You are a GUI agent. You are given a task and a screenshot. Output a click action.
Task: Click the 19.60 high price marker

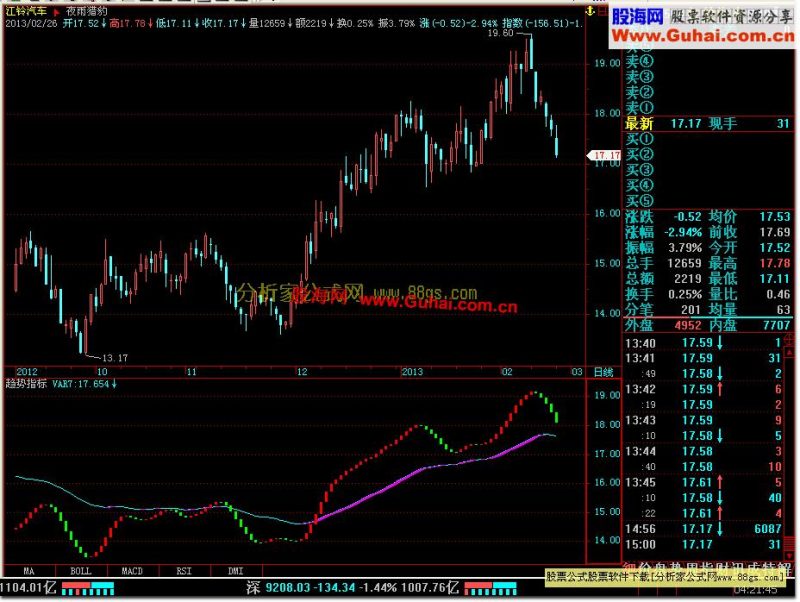(x=500, y=33)
